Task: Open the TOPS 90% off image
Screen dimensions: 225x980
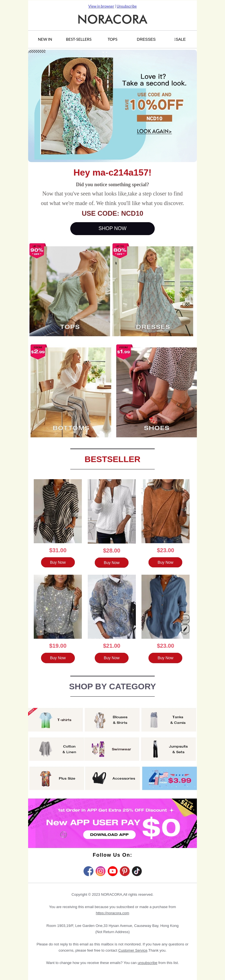Action: (x=70, y=291)
